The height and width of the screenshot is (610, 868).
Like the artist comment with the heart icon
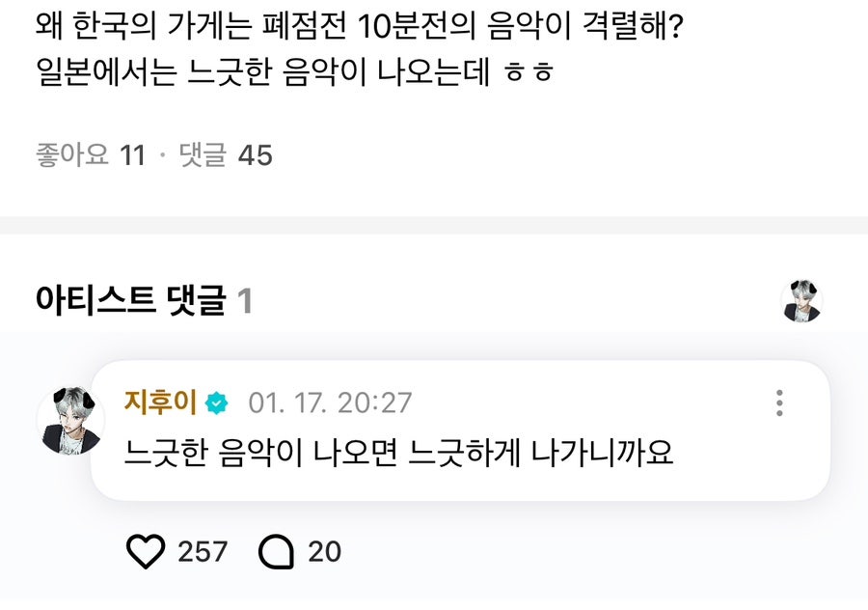[x=147, y=551]
